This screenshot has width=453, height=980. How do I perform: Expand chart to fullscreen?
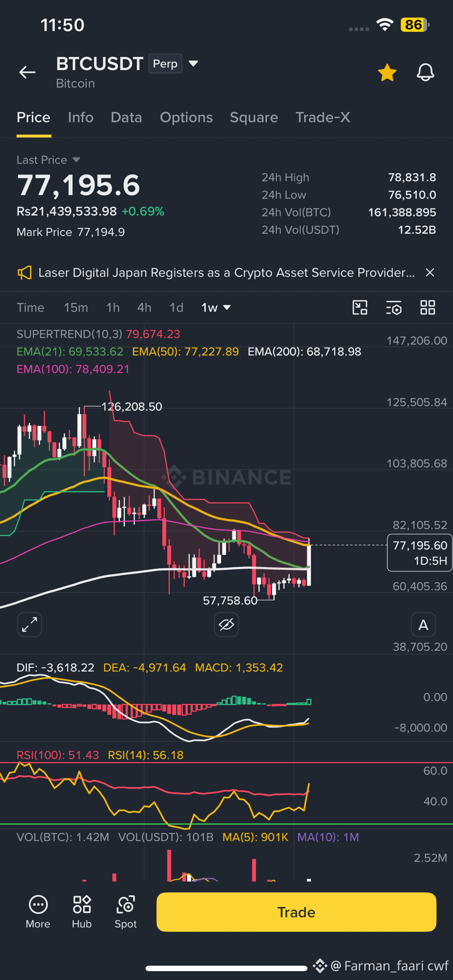[x=30, y=625]
